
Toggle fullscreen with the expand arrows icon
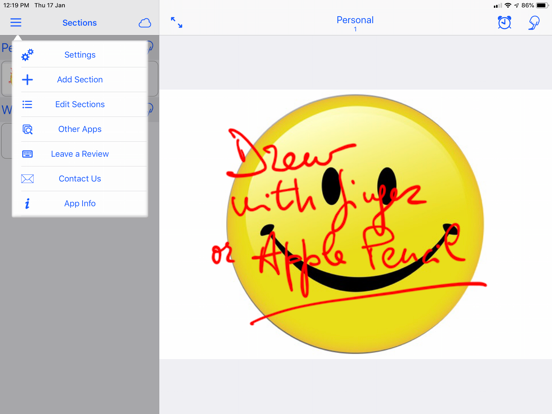[176, 23]
